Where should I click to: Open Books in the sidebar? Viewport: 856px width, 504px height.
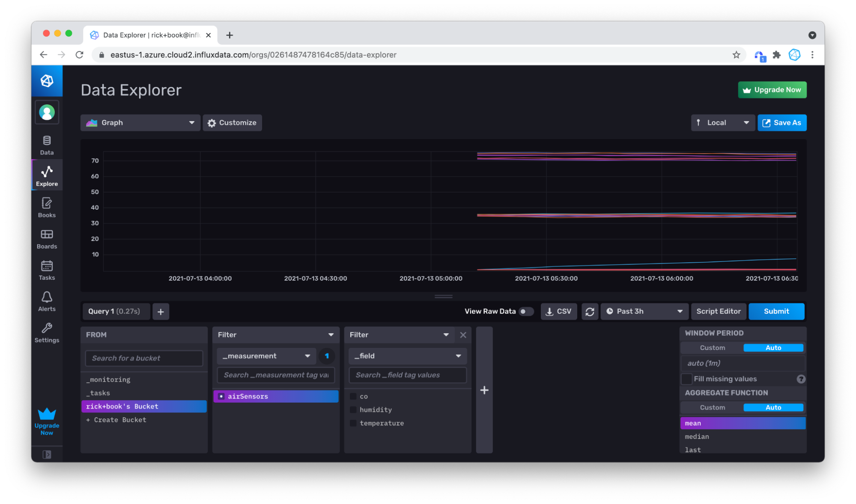[x=47, y=208]
